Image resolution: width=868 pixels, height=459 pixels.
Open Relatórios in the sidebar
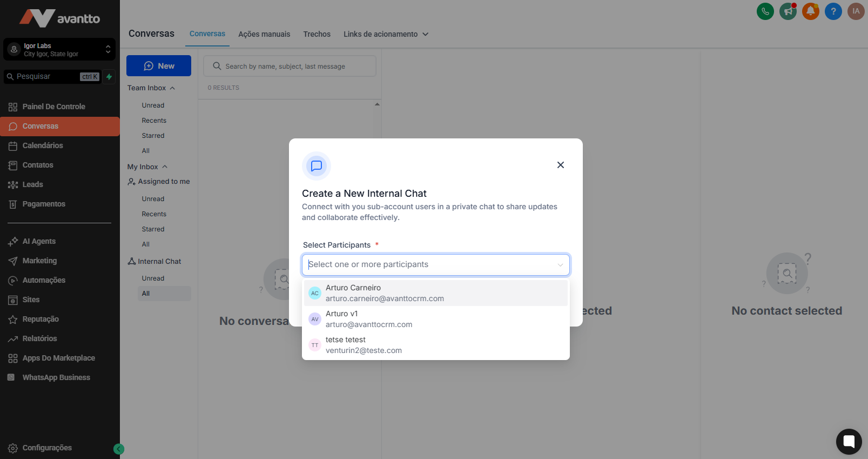60,338
